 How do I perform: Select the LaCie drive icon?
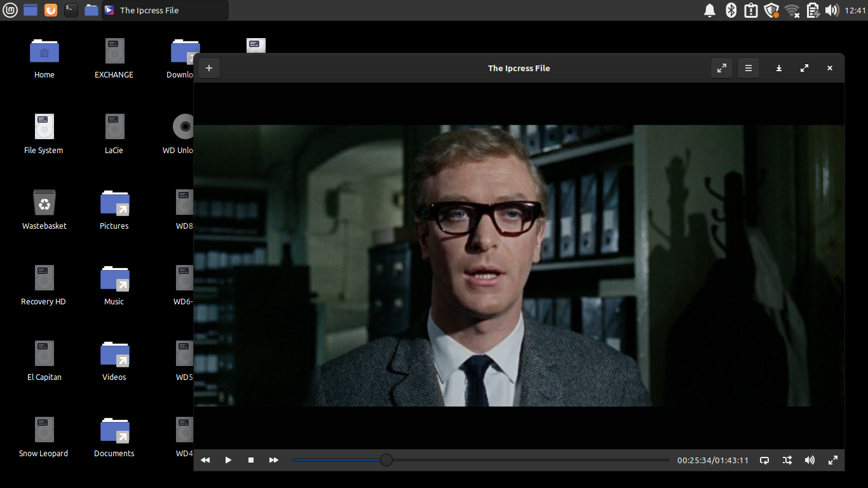(x=114, y=134)
